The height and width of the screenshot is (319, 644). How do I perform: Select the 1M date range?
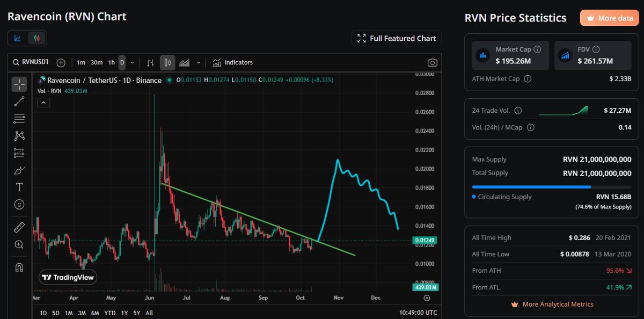69,313
